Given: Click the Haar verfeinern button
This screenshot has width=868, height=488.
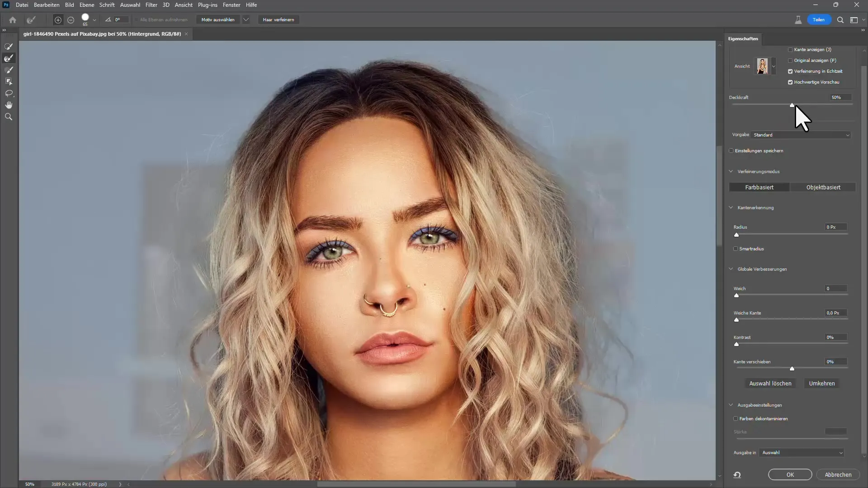Looking at the screenshot, I should (x=278, y=20).
